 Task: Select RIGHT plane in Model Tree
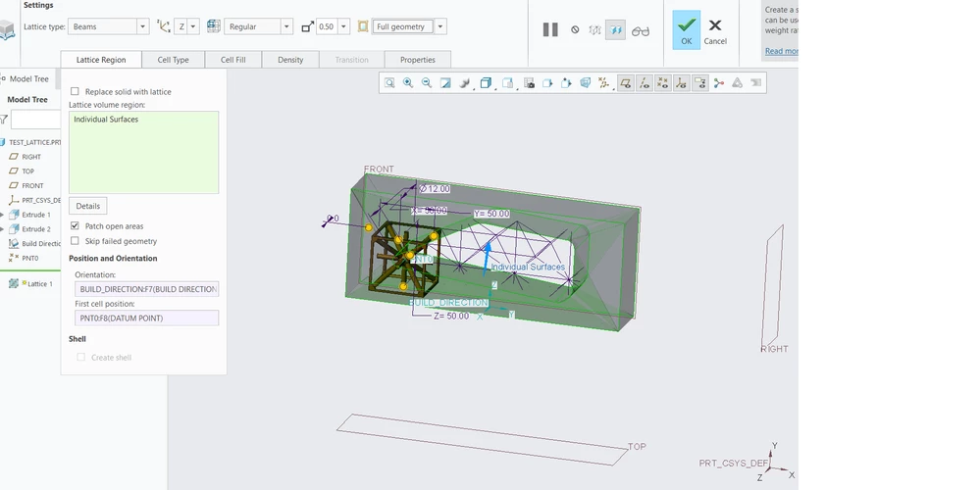click(31, 157)
